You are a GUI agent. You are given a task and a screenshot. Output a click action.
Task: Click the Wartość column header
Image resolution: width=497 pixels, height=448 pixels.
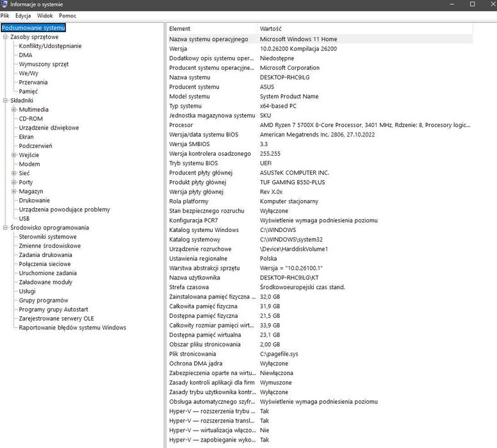pos(365,29)
